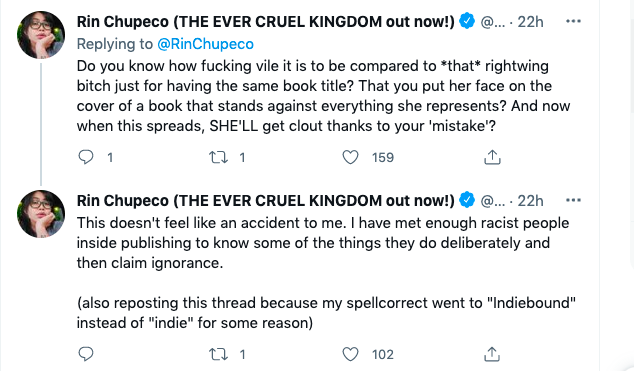Click verified badge on first tweet
634x371 pixels.
tap(467, 21)
